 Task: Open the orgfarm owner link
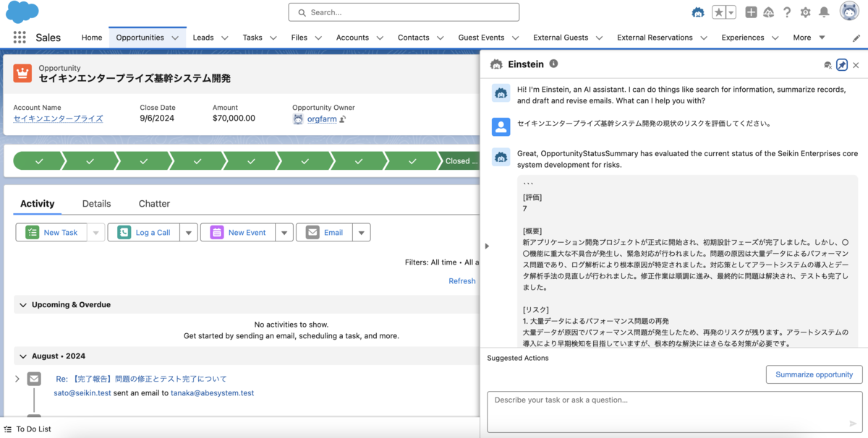(322, 119)
